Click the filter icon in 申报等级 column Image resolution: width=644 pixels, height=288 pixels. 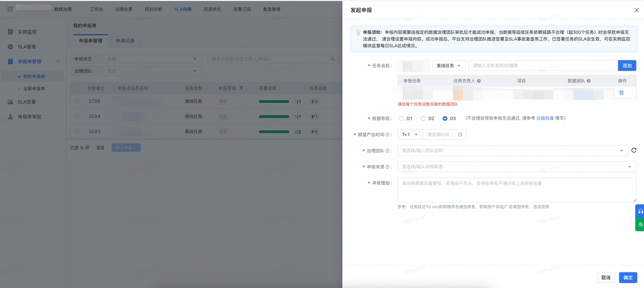pyautogui.click(x=241, y=88)
